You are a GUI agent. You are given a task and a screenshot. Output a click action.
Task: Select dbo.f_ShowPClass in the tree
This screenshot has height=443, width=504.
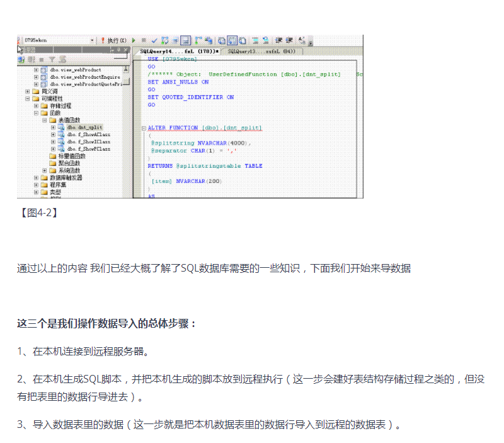point(89,149)
